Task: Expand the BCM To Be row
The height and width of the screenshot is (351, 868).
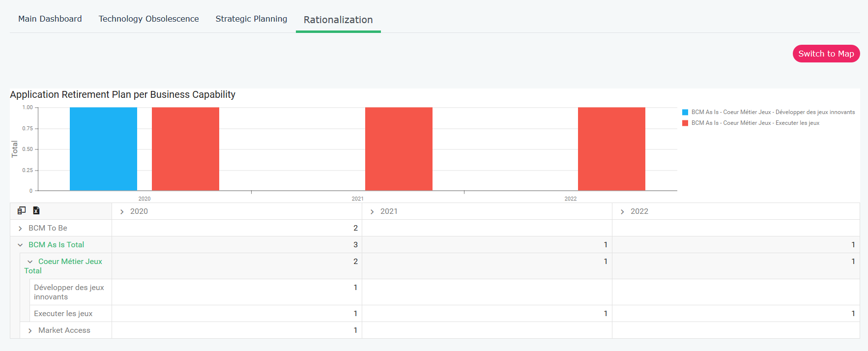Action: 20,229
